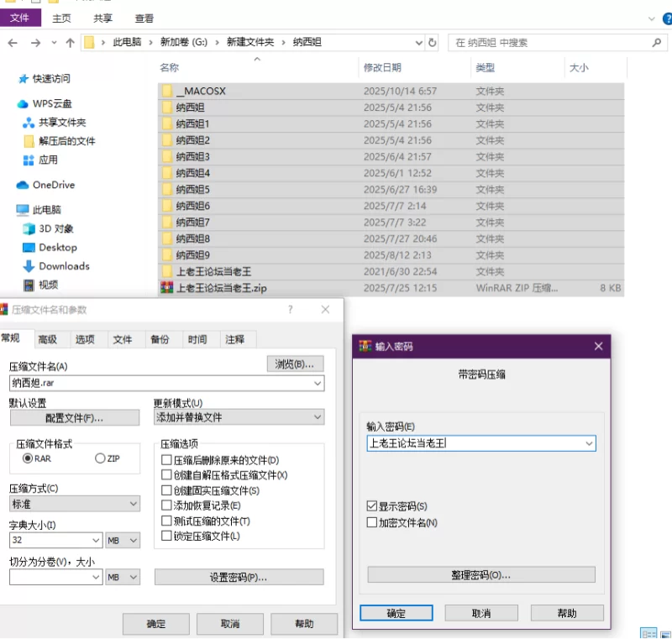Switch to the 高级 tab

click(x=47, y=339)
